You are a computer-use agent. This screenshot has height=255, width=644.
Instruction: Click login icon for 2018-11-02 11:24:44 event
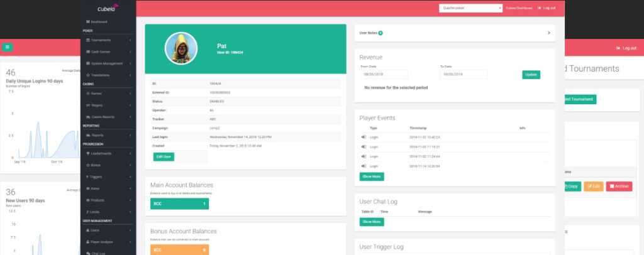[x=364, y=156]
